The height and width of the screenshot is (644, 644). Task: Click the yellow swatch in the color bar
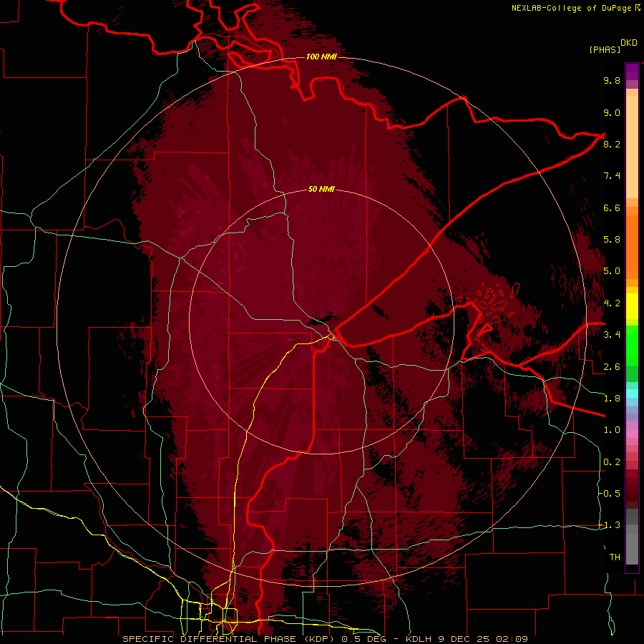pos(632,306)
